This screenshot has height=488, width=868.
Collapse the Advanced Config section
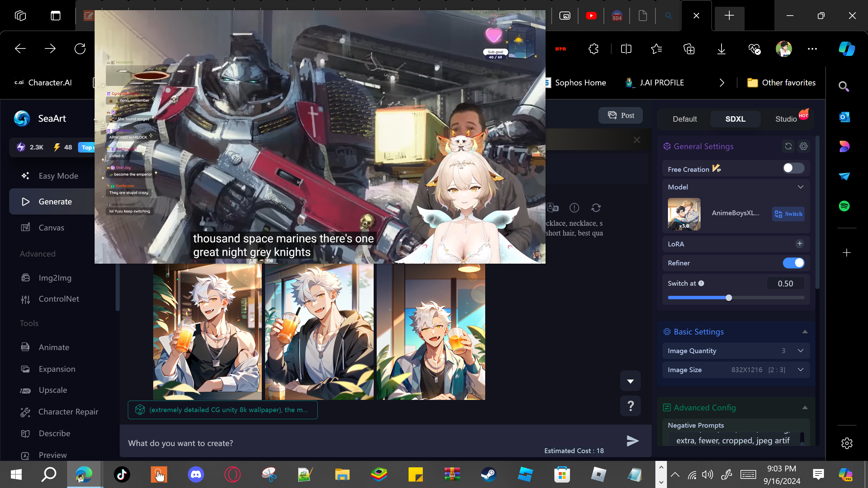click(x=805, y=408)
